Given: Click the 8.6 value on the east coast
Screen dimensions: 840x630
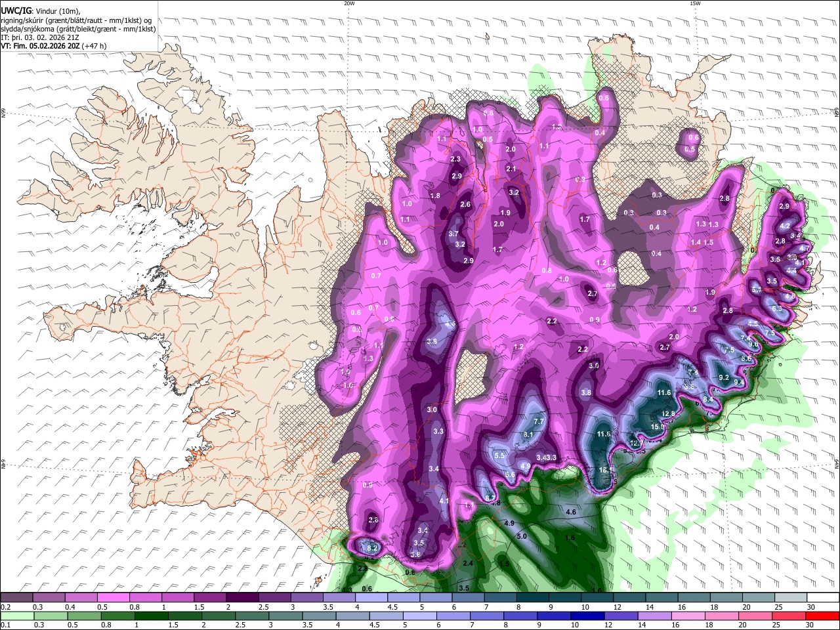Looking at the screenshot, I should (x=746, y=359).
